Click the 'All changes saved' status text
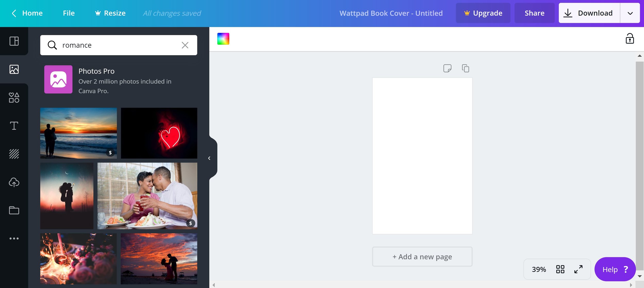 tap(172, 13)
